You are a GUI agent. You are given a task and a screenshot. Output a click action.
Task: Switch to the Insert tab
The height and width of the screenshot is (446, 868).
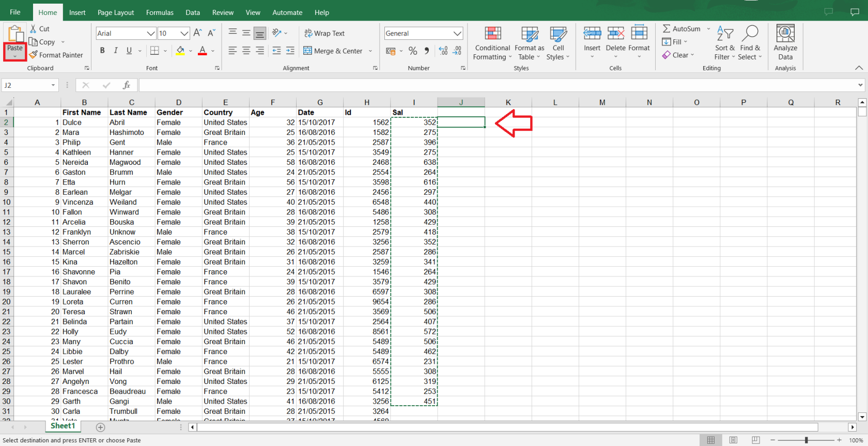pyautogui.click(x=78, y=12)
